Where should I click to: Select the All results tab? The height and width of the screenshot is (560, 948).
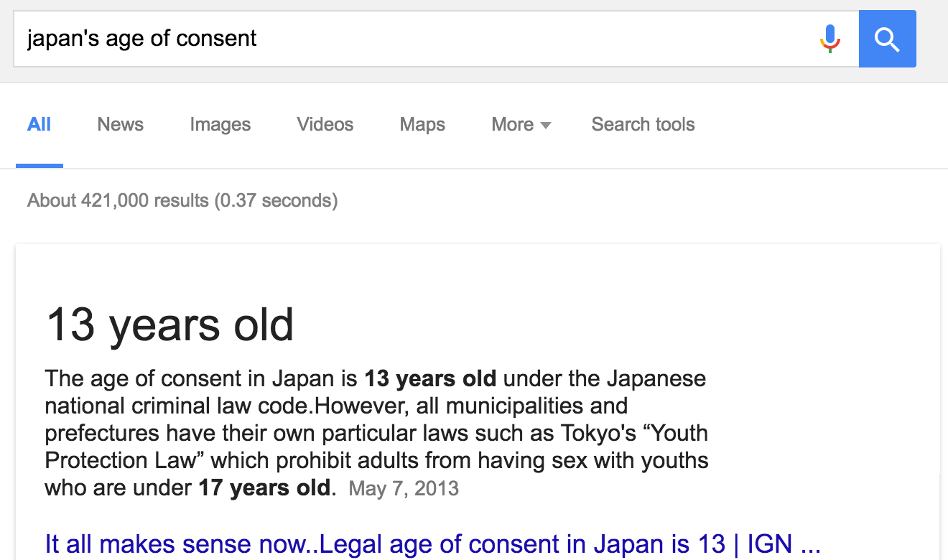tap(39, 125)
